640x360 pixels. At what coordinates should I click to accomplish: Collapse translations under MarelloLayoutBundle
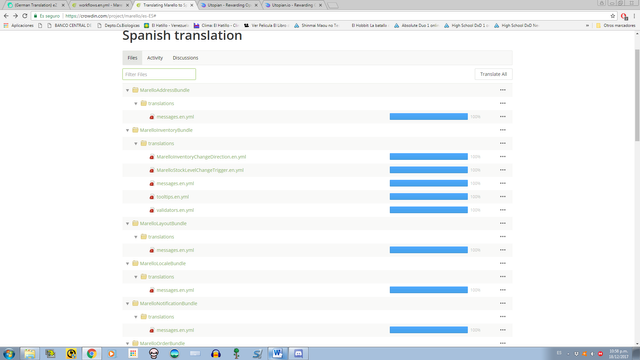[x=136, y=237]
